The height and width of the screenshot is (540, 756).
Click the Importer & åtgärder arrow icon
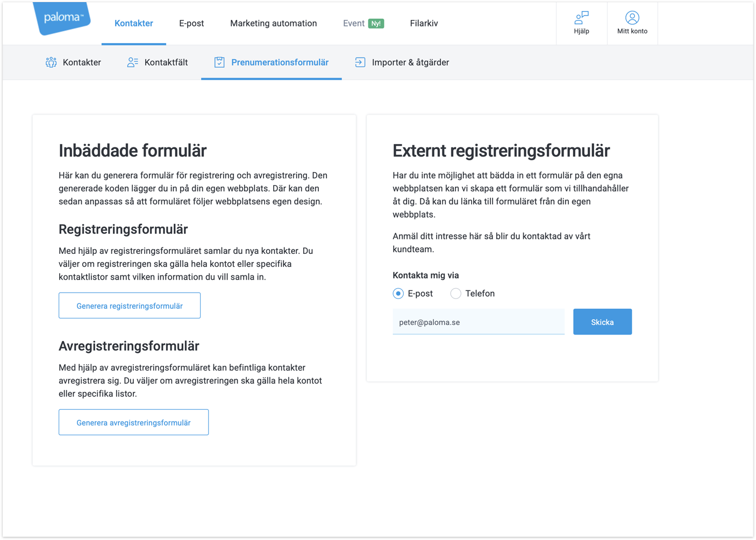[x=360, y=62]
